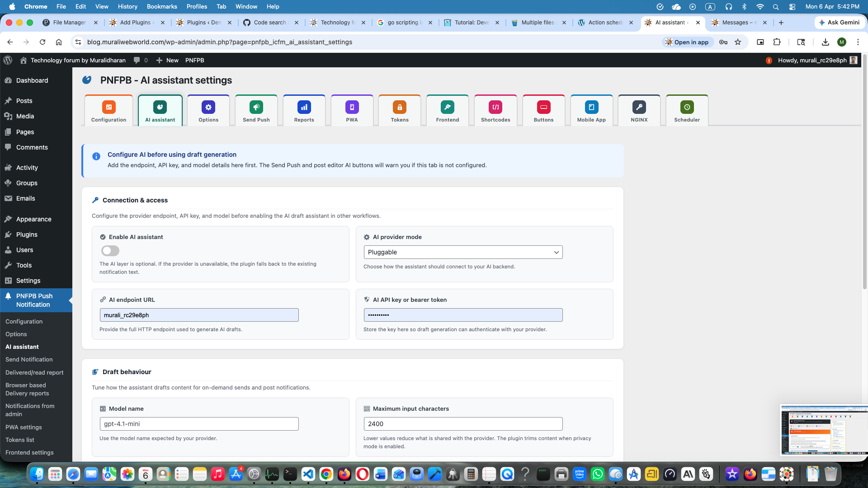This screenshot has width=868, height=488.
Task: Open the Reports tab icon
Action: pyautogui.click(x=304, y=108)
